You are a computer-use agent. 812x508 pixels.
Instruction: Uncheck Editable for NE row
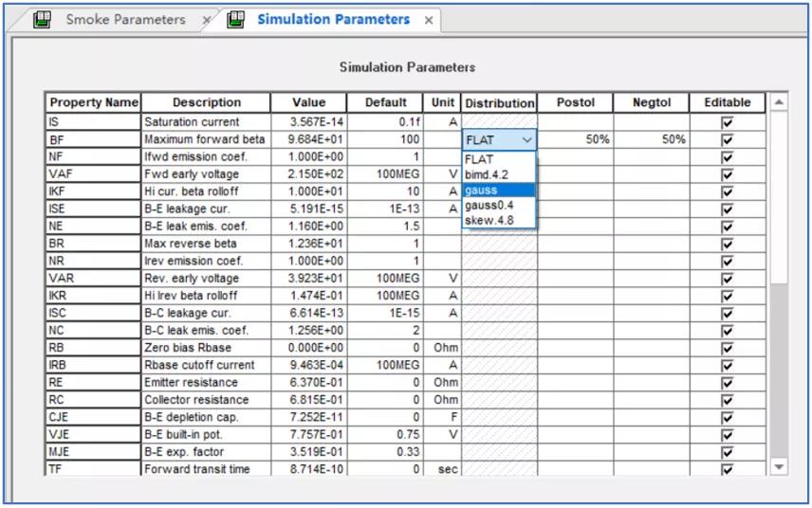point(727,227)
